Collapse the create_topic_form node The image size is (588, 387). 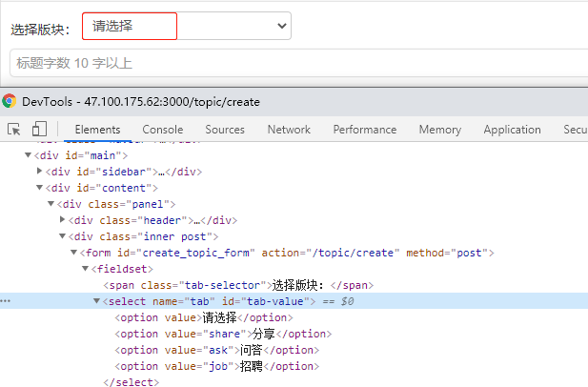(x=74, y=252)
